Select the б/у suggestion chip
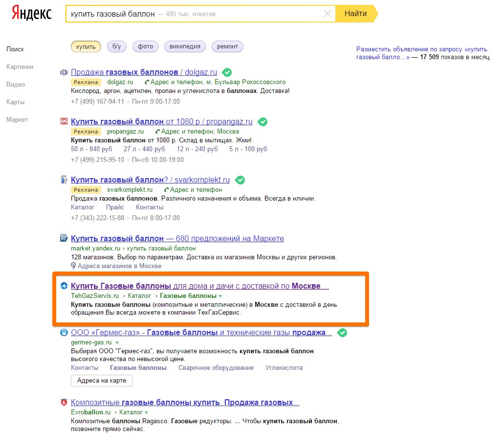The image size is (504, 433). (117, 46)
